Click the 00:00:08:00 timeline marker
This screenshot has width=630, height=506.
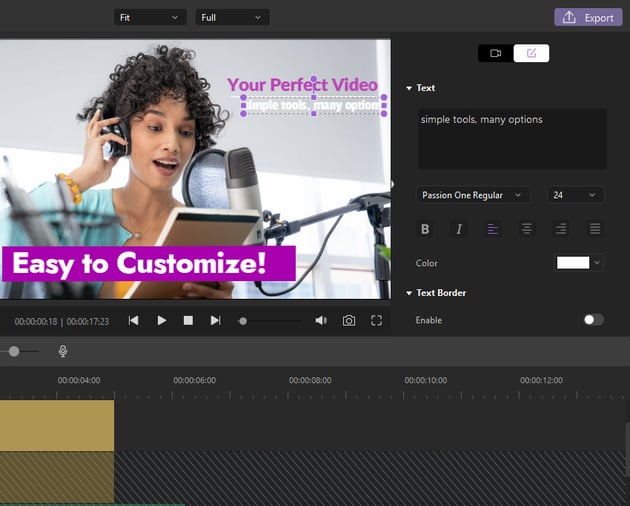(310, 380)
